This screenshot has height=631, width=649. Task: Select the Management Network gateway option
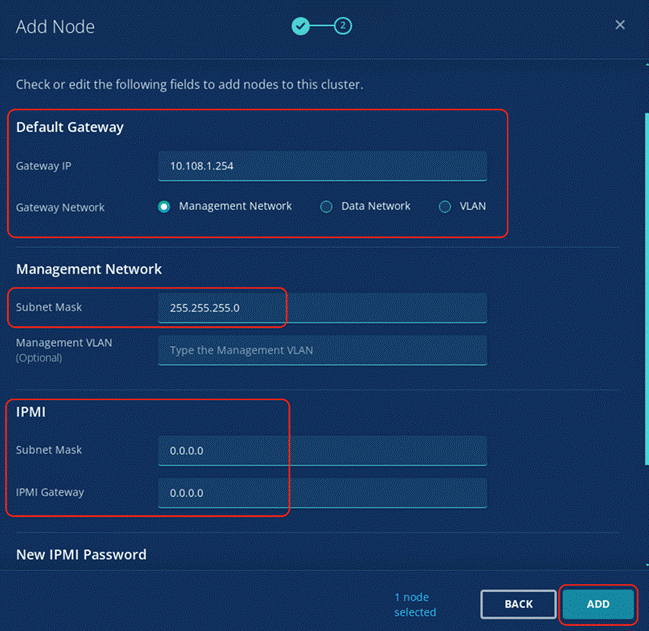[x=164, y=207]
